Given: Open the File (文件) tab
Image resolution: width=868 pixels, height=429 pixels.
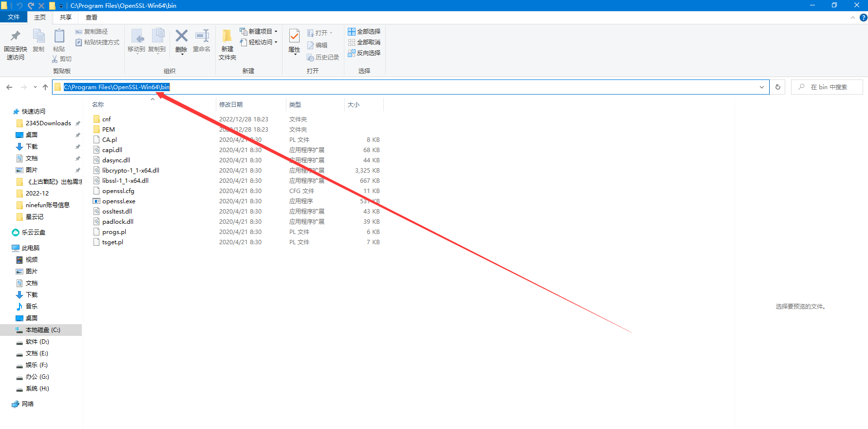Looking at the screenshot, I should pyautogui.click(x=14, y=17).
